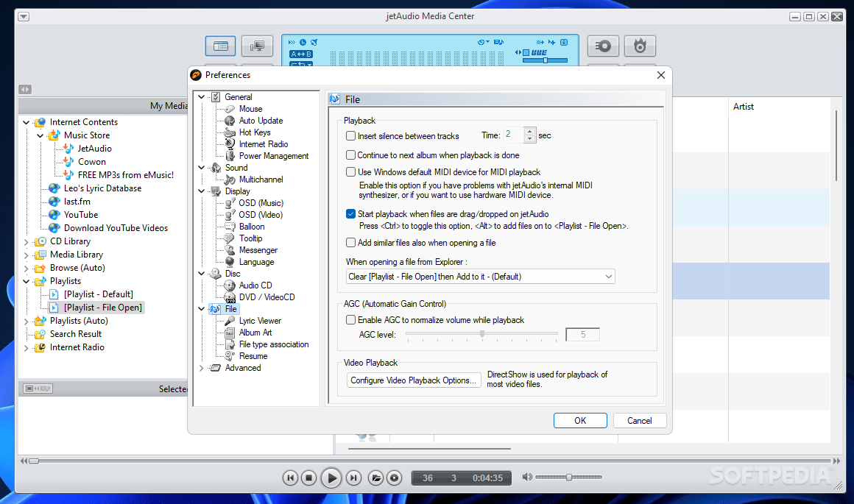Expand the Advanced preferences node

click(x=202, y=368)
